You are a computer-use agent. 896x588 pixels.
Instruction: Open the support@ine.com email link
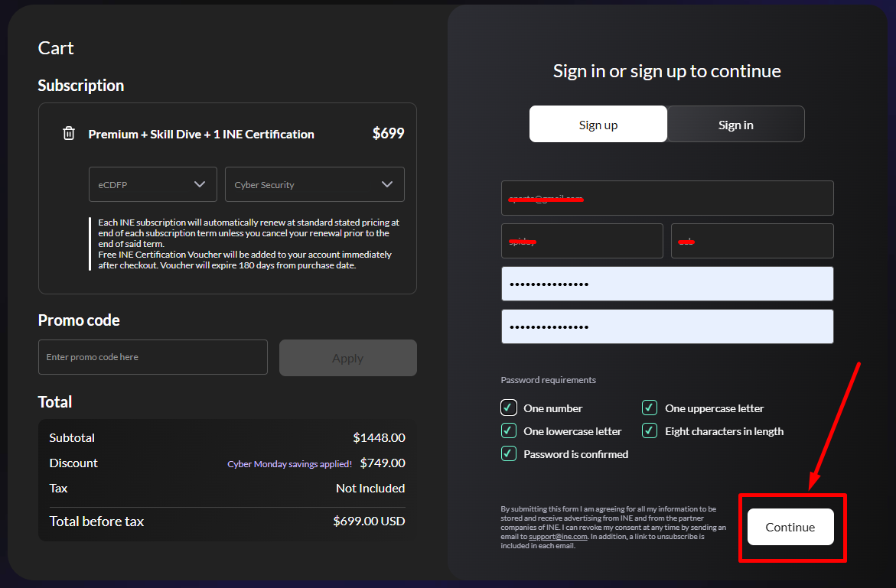click(x=558, y=537)
